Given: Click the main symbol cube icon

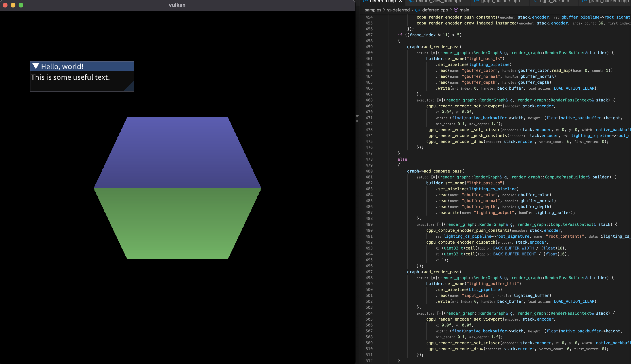Looking at the screenshot, I should pyautogui.click(x=456, y=10).
